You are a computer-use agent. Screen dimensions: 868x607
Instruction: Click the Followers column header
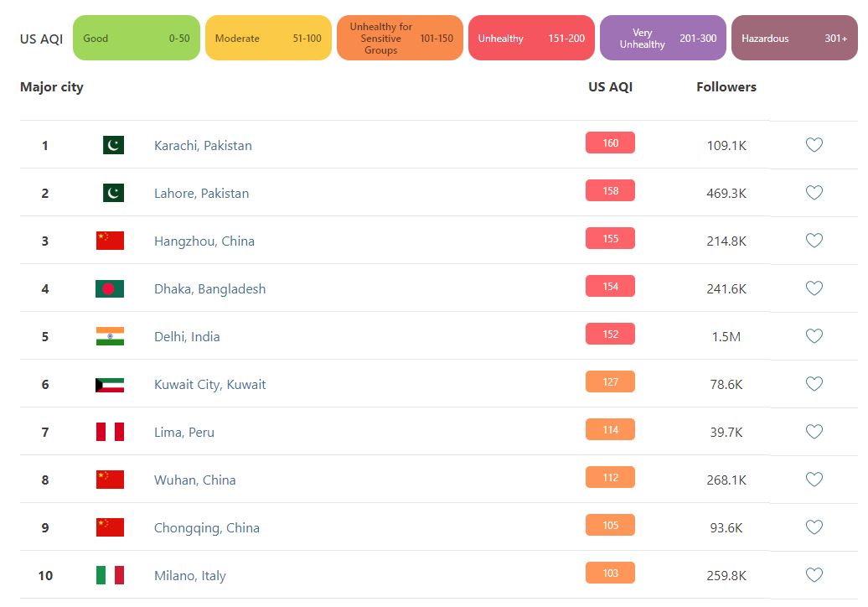point(726,86)
